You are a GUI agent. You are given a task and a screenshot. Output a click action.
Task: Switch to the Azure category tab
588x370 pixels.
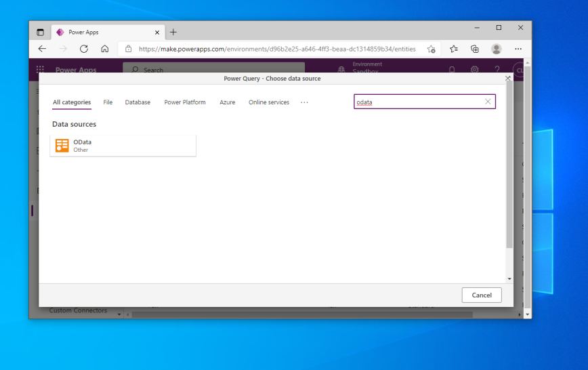pos(227,102)
